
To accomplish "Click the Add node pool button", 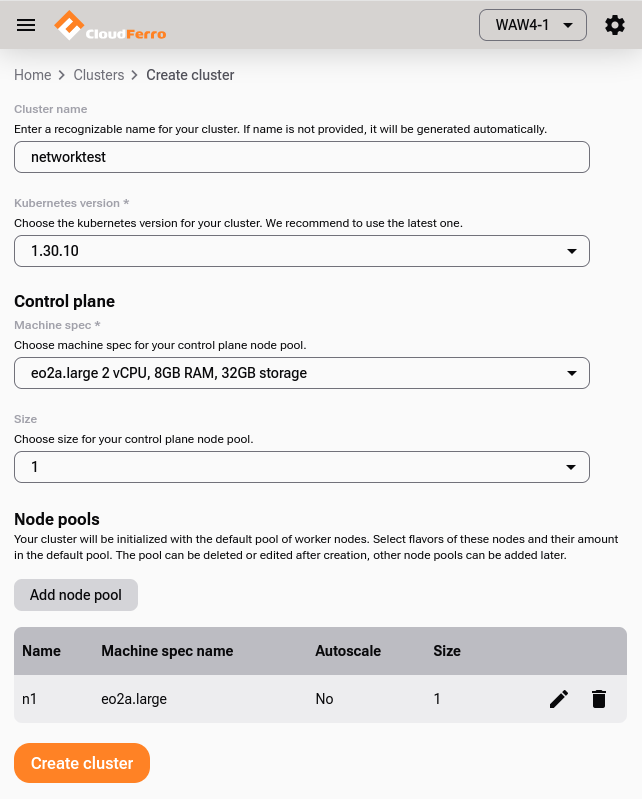I will coord(76,595).
